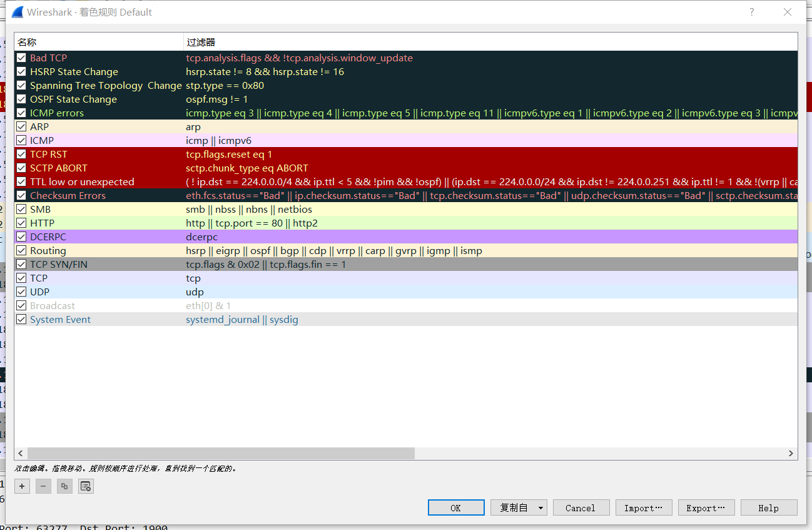Click the horizontal scrollbar thumb
This screenshot has width=812, height=530.
tap(221, 453)
